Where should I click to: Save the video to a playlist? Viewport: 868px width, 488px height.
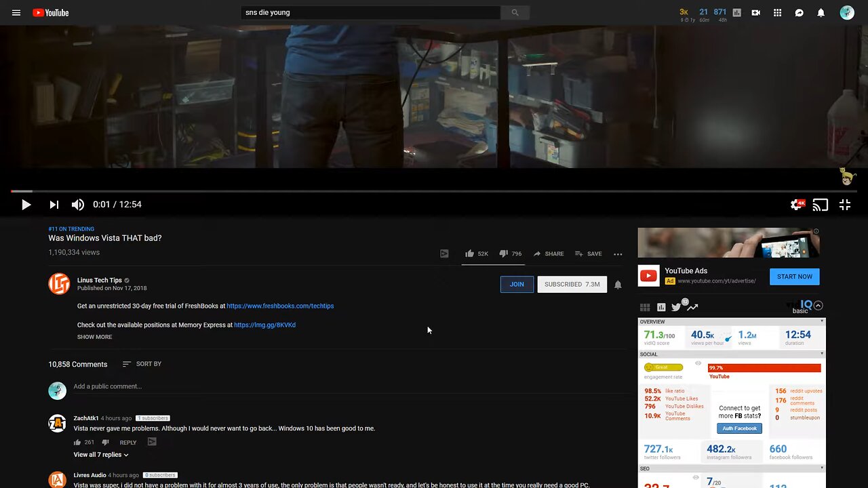(x=588, y=253)
